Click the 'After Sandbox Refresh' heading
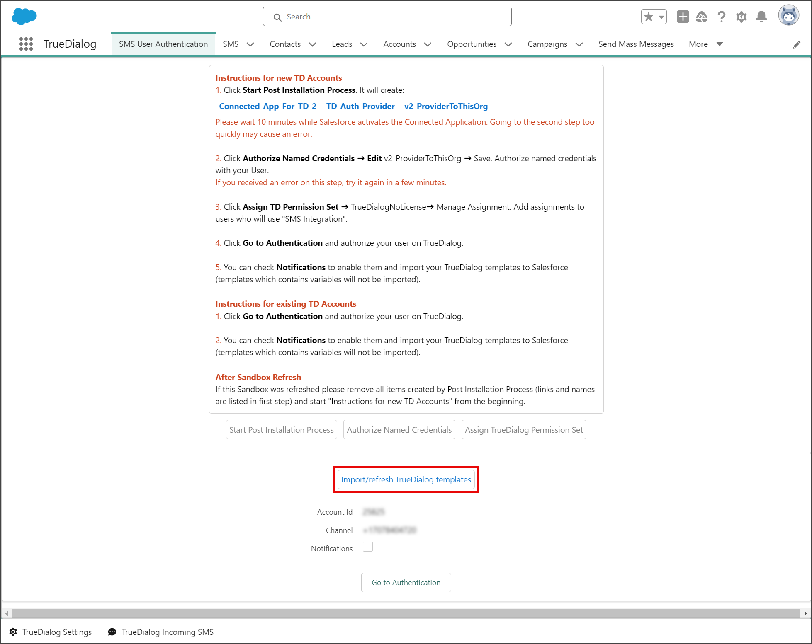812x644 pixels. point(258,377)
